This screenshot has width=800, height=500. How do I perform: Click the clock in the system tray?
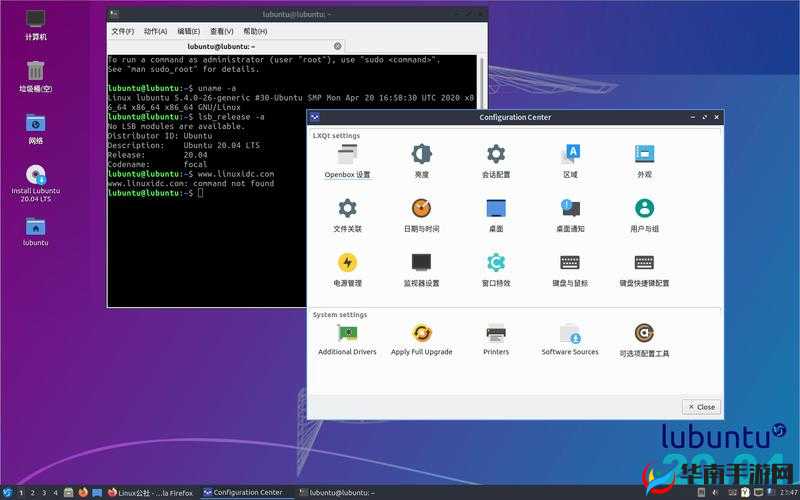click(x=789, y=493)
